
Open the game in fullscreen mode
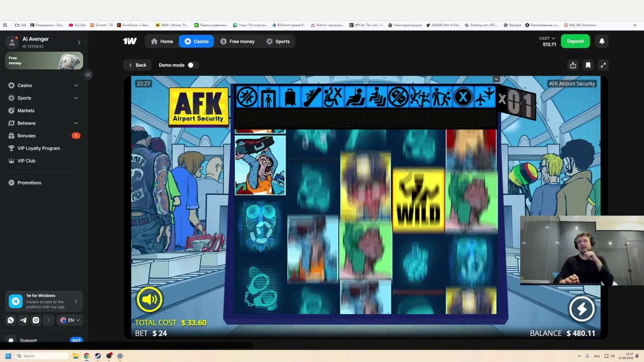603,65
